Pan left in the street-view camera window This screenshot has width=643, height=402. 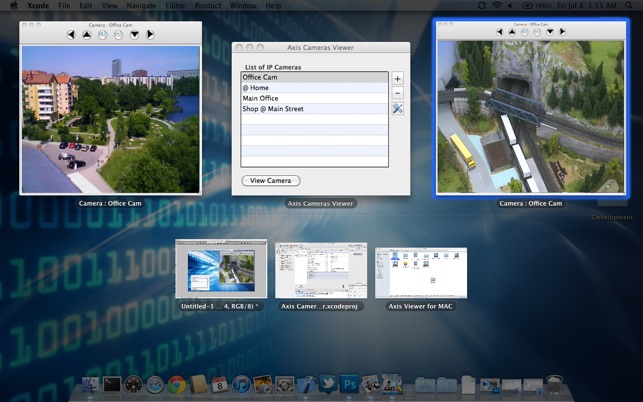(x=72, y=35)
